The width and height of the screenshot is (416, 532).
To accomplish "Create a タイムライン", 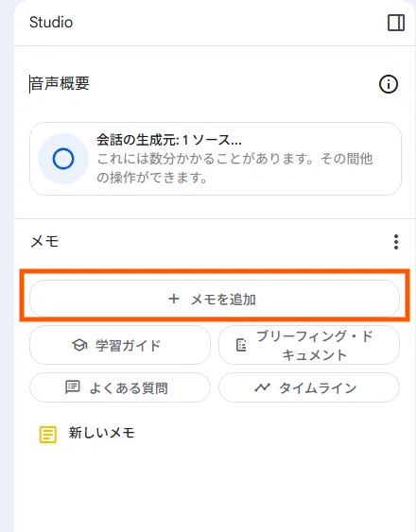I will click(309, 387).
